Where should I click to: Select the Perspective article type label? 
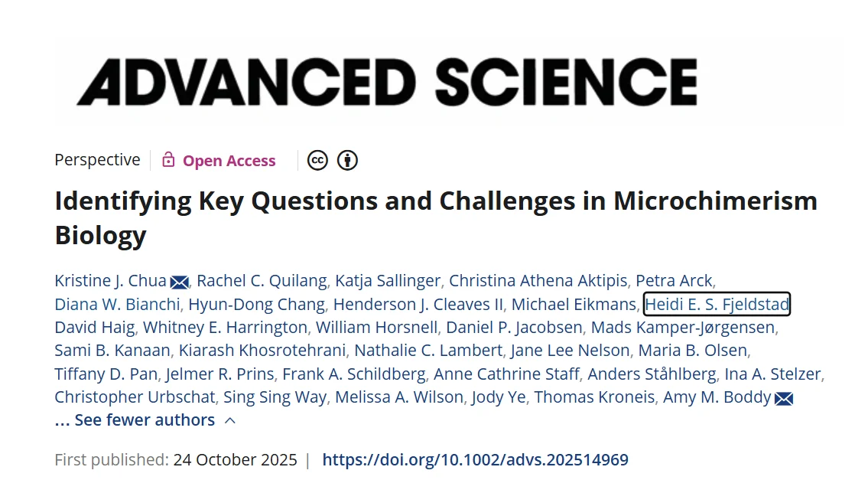point(97,160)
